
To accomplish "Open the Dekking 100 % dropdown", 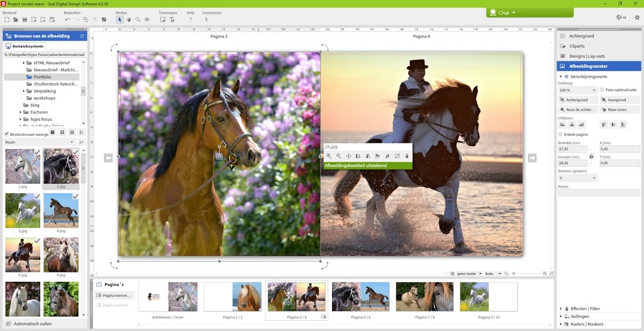I will coord(577,90).
